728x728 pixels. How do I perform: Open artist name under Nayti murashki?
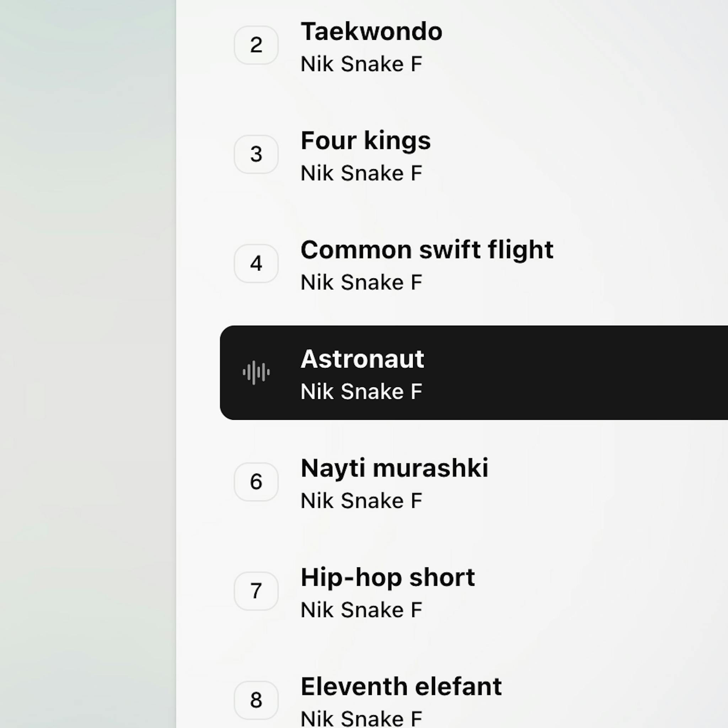pyautogui.click(x=361, y=501)
